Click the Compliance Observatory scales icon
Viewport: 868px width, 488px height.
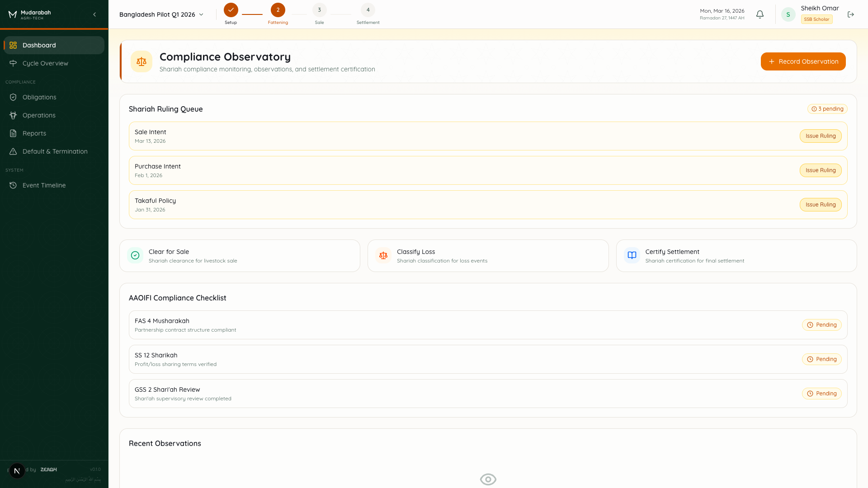[x=142, y=61]
